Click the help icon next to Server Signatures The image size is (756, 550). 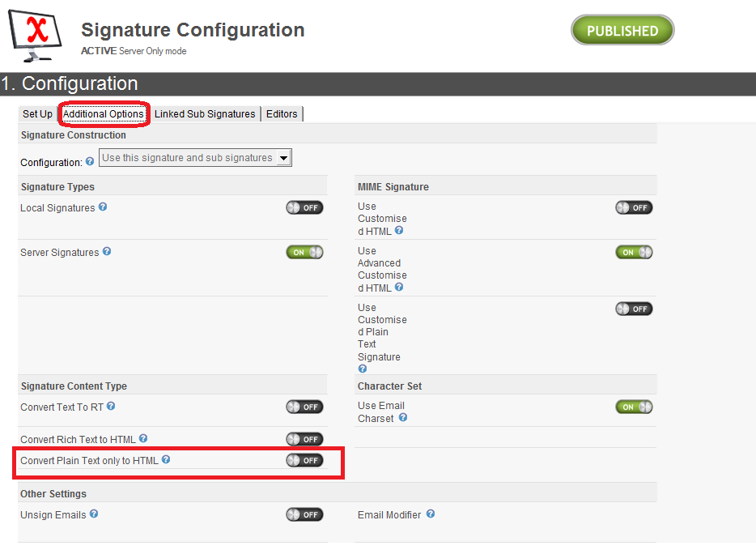pos(107,252)
